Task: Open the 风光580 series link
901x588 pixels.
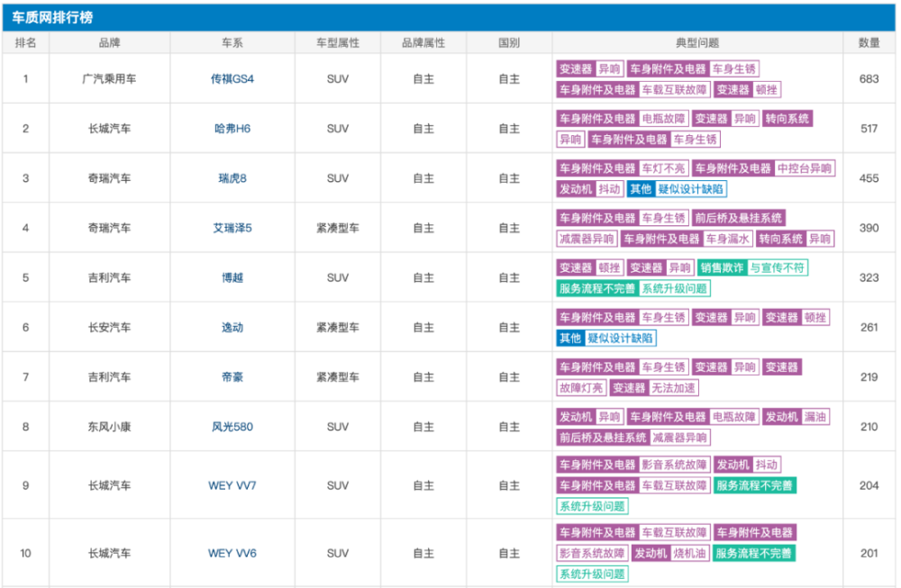Action: point(232,427)
